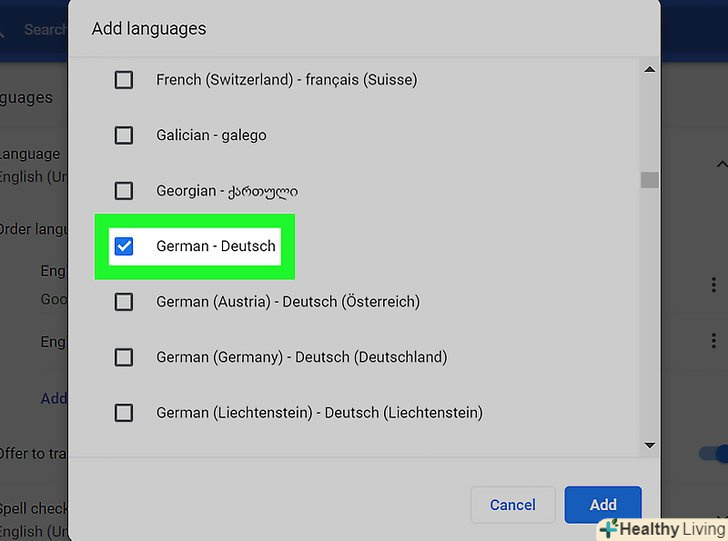Tick the German (Liechtenstein) checkbox

pyautogui.click(x=124, y=412)
